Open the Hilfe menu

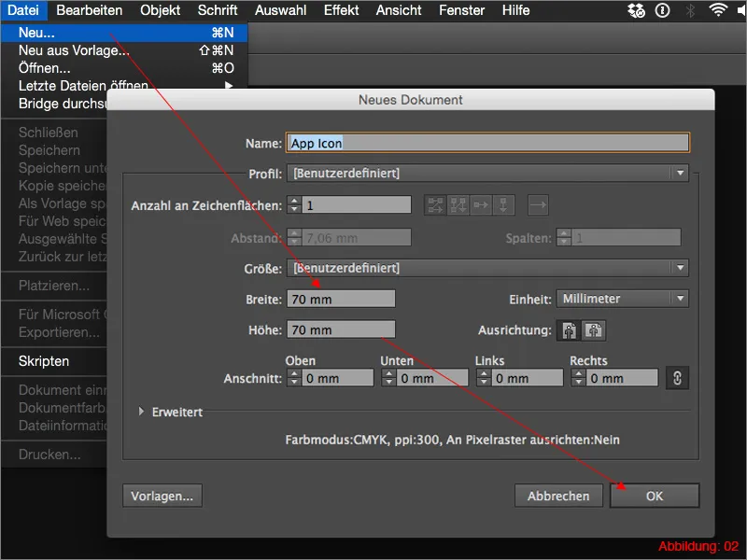coord(516,10)
